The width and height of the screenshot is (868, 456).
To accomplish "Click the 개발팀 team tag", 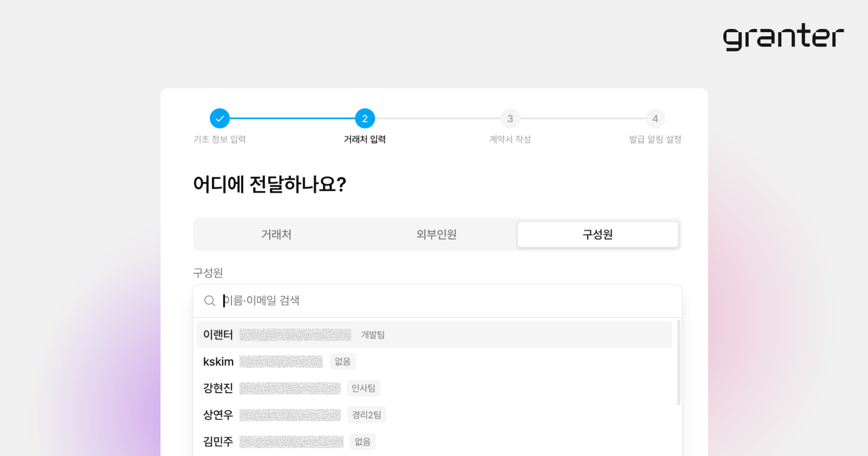I will click(x=373, y=335).
